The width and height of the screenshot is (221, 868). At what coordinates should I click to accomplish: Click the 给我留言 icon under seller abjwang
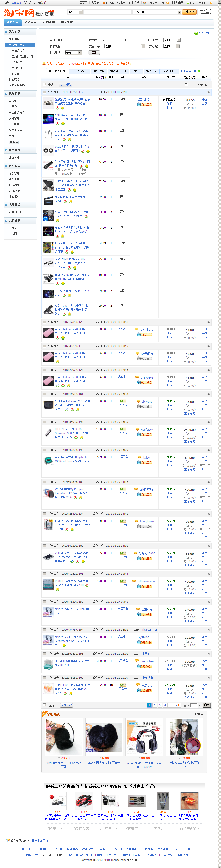coord(144,407)
